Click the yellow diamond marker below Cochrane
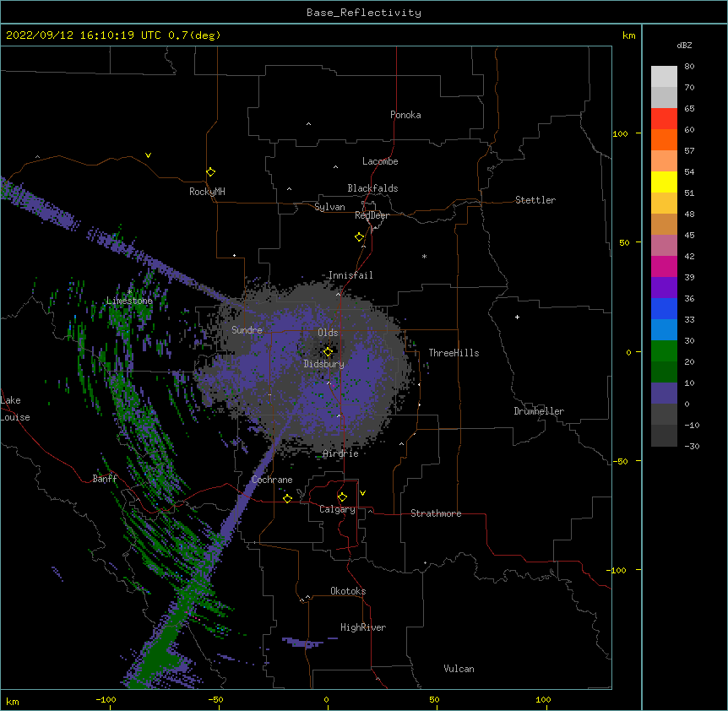 tap(287, 499)
